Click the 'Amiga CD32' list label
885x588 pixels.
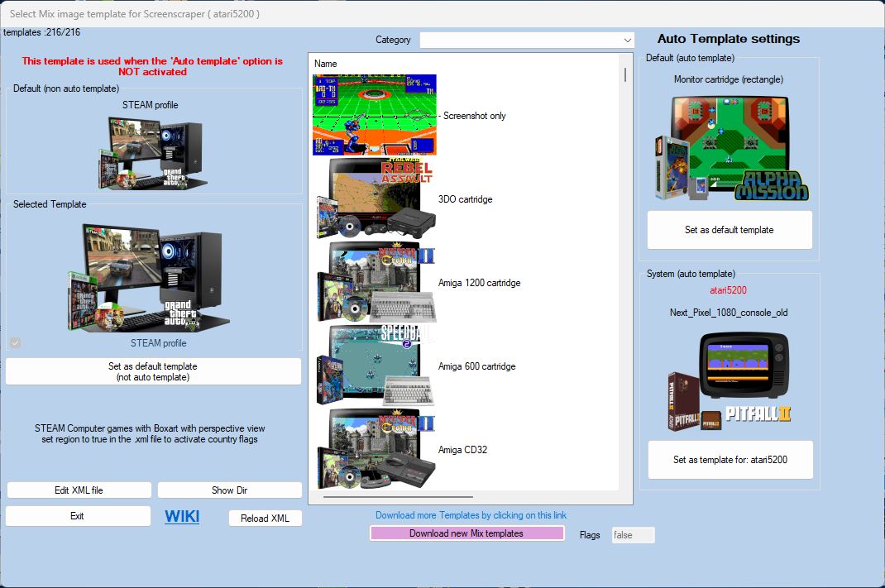[x=462, y=450]
